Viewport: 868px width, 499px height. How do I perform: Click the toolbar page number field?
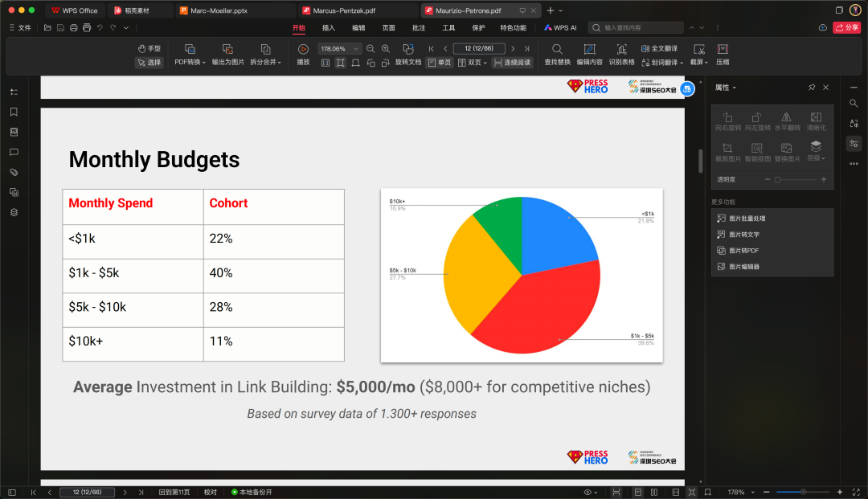pos(479,49)
